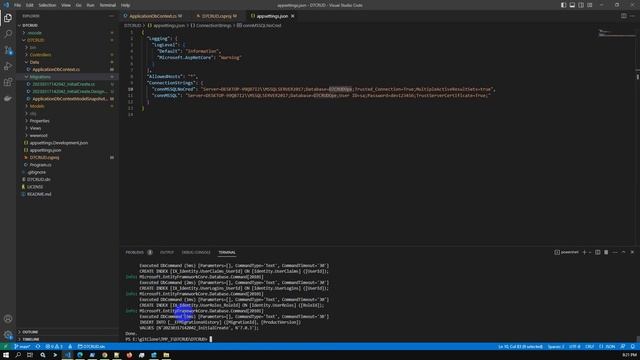Toggle primary side bar layout icon

[x=563, y=5]
